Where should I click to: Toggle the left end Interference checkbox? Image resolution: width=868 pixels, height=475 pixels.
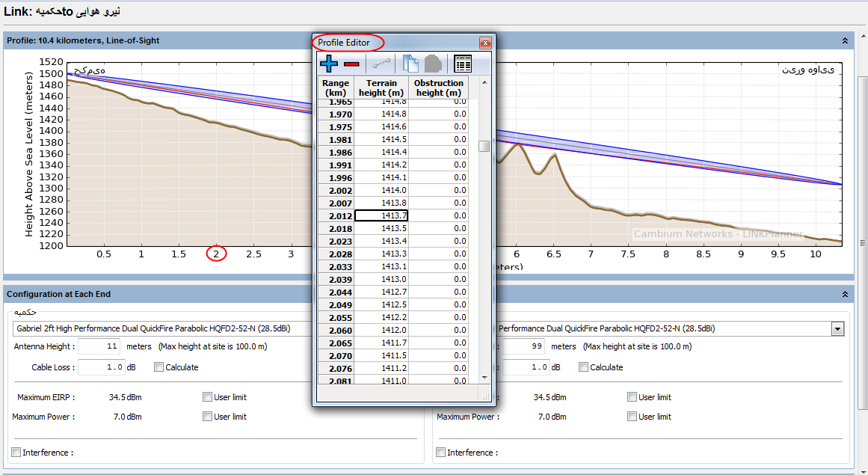tap(16, 453)
